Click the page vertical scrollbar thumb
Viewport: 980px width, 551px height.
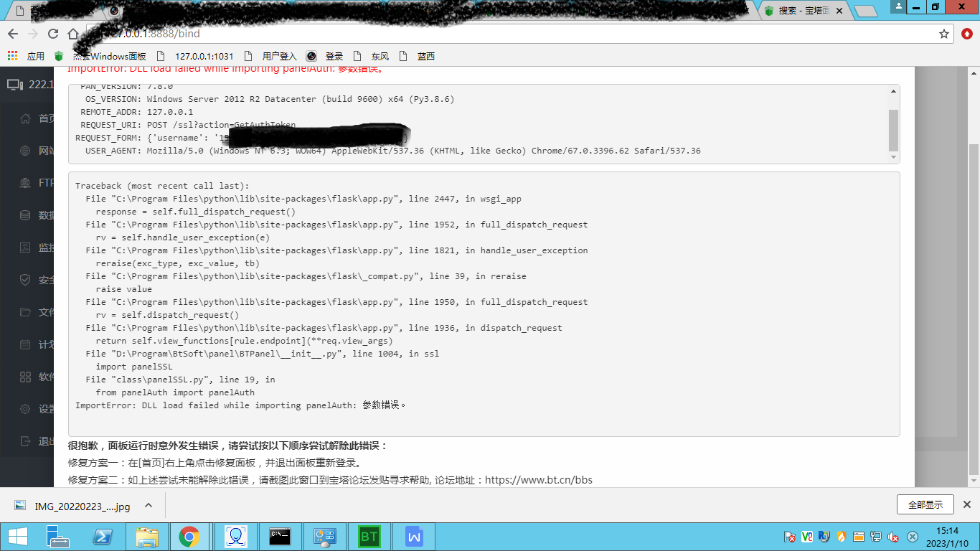tap(974, 309)
